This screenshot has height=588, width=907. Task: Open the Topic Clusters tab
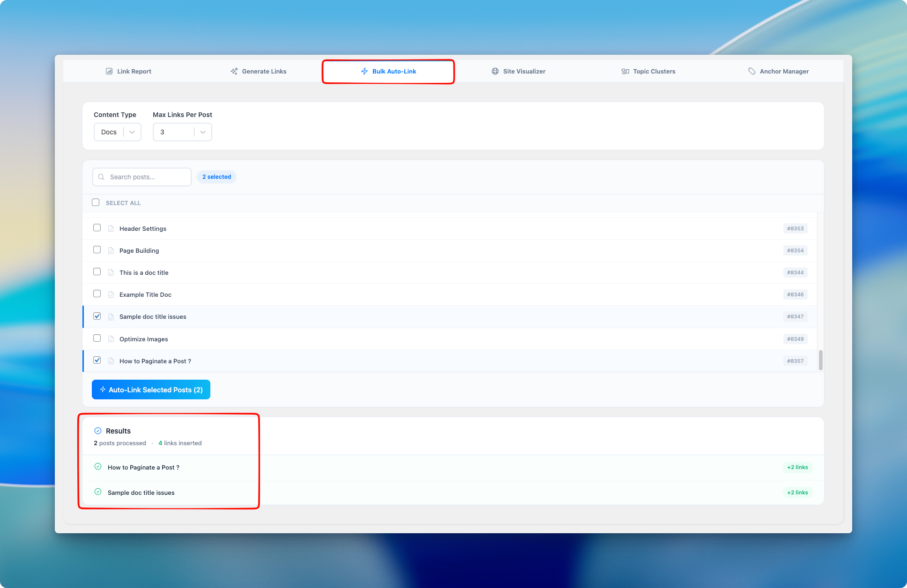pos(648,71)
